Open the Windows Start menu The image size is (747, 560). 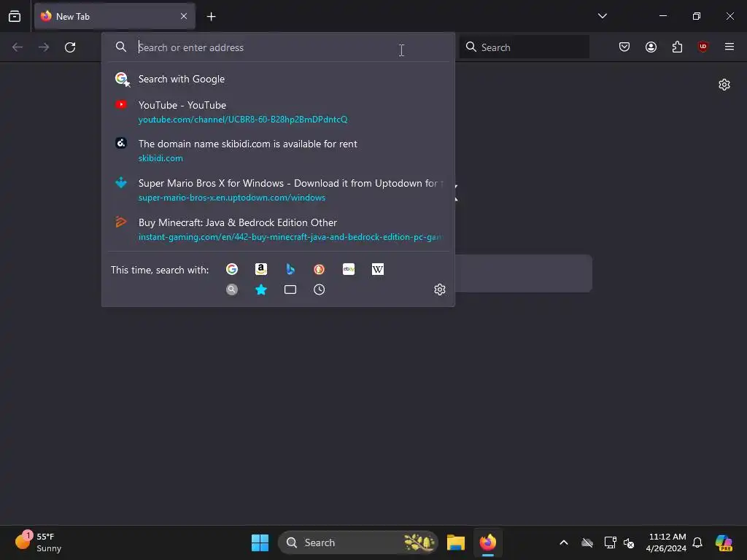point(260,542)
